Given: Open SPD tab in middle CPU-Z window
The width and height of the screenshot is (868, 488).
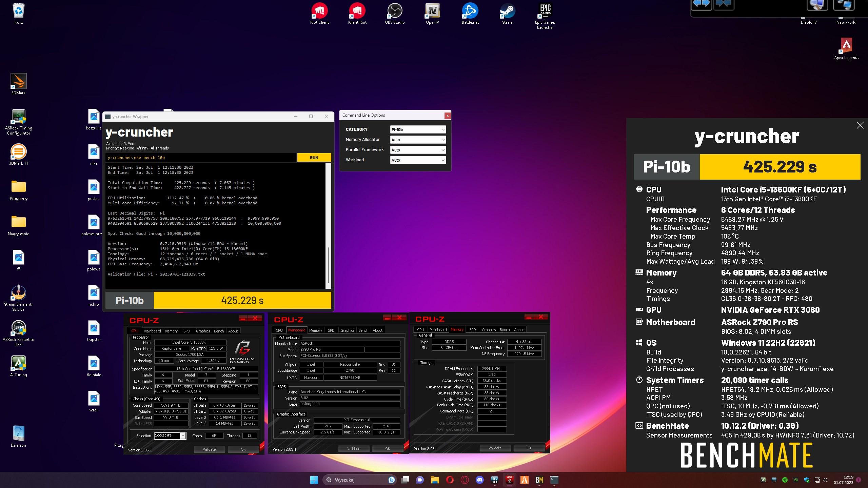Looking at the screenshot, I should 331,330.
